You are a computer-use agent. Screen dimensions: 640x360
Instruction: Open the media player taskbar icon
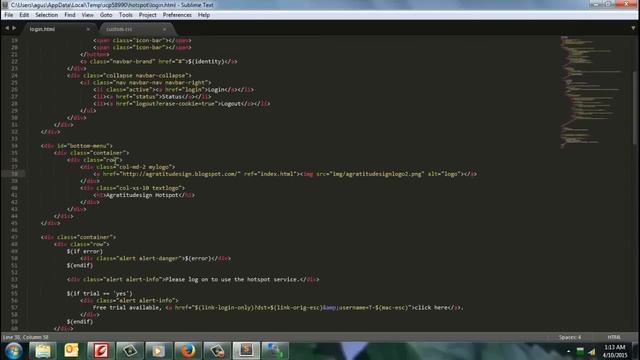click(159, 351)
